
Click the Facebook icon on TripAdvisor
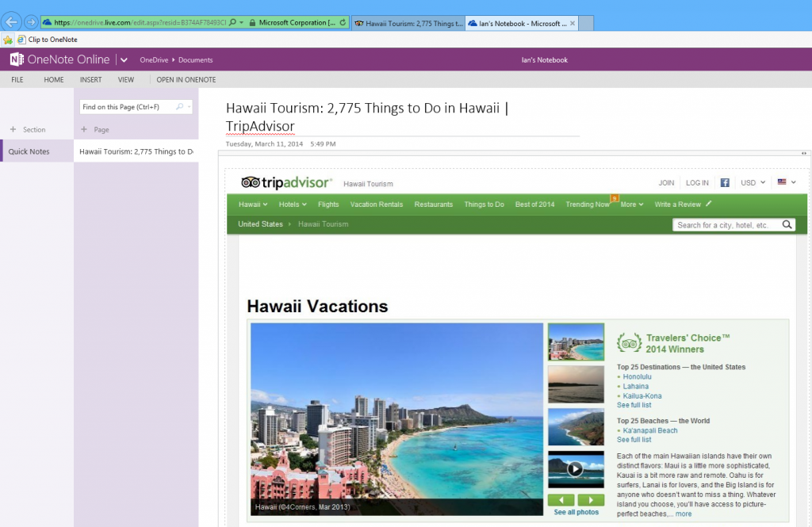pos(725,183)
